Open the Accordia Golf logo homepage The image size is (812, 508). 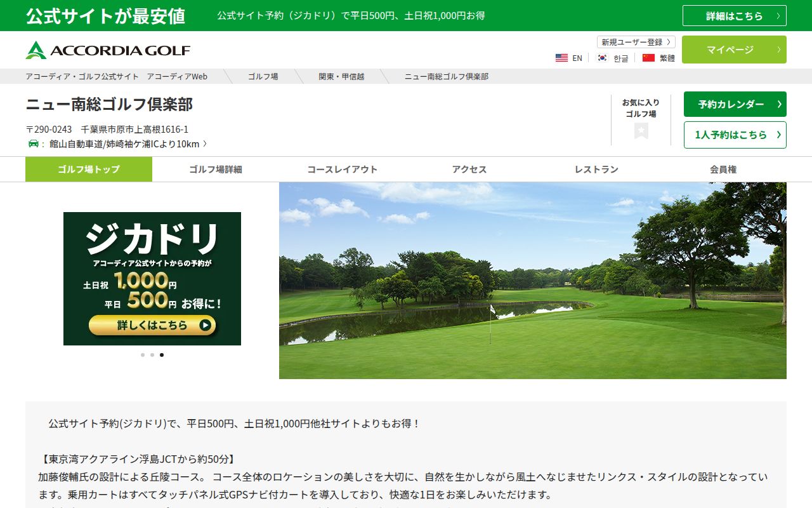(x=108, y=50)
